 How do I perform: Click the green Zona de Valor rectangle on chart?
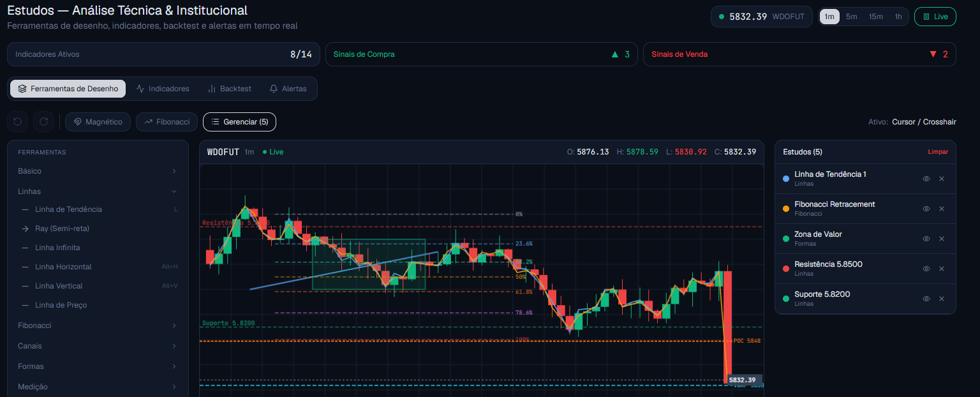[369, 265]
